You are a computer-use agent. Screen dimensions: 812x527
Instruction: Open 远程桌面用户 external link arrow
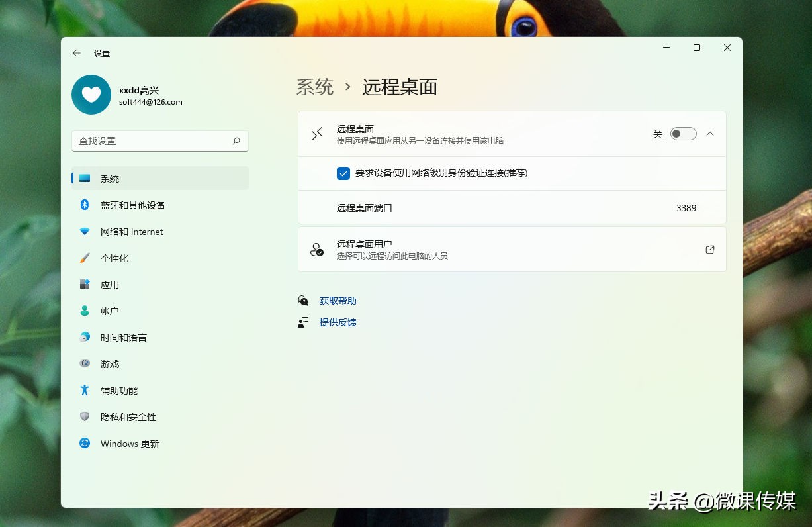709,250
